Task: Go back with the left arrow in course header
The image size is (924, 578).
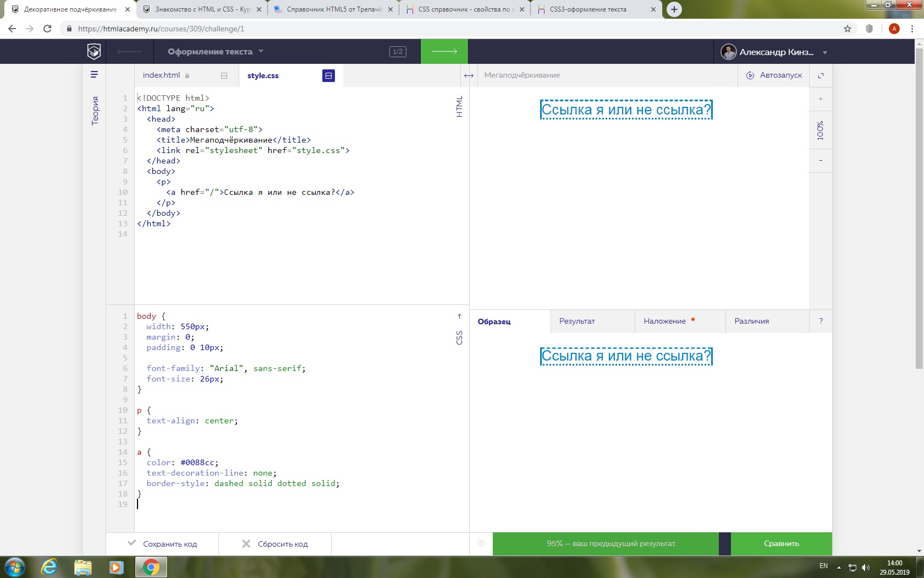Action: (130, 51)
